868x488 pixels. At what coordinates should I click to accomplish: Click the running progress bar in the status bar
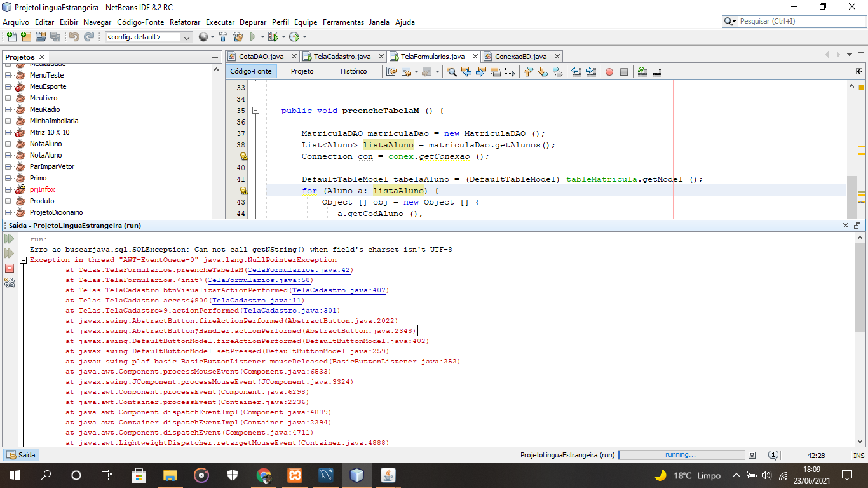681,455
